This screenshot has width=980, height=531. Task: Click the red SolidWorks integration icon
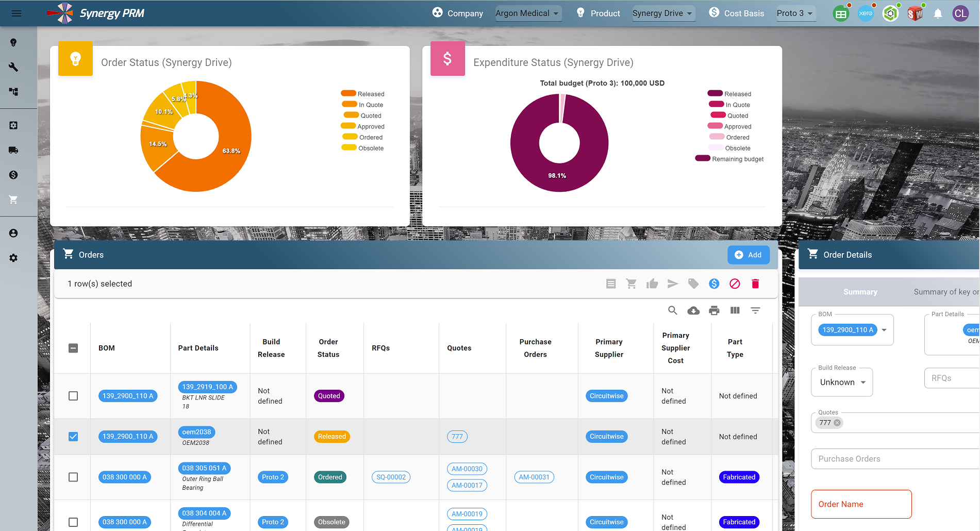click(915, 13)
